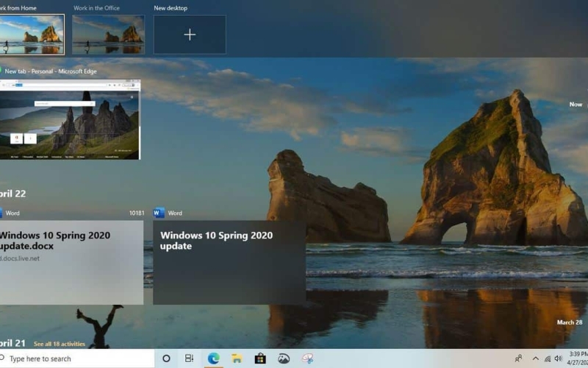Switch to Work from Home desktop thumbnail

point(32,35)
